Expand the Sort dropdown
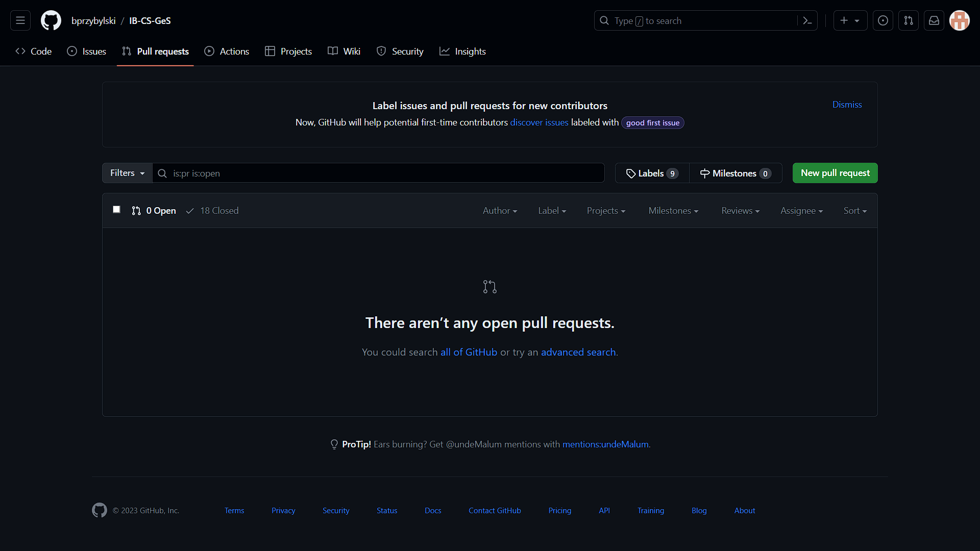 855,211
